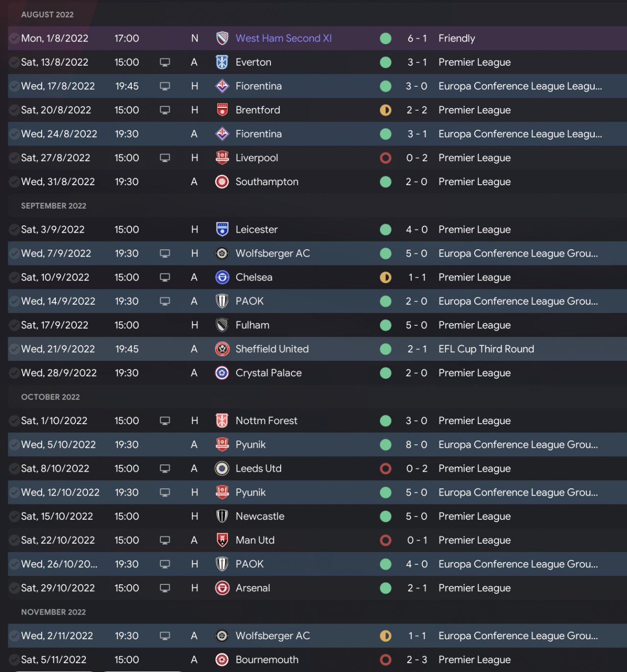Click the Chelsea club badge icon

(222, 277)
